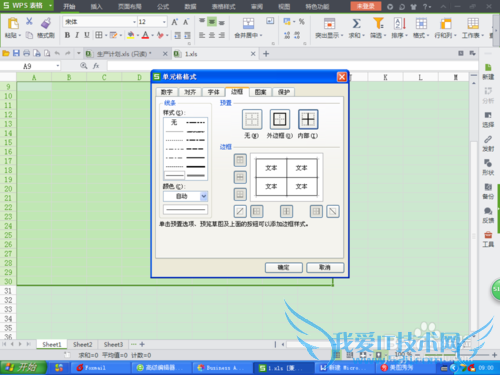Viewport: 500px width, 375px height.
Task: Click the Sum sigma icon
Action: pos(356,23)
